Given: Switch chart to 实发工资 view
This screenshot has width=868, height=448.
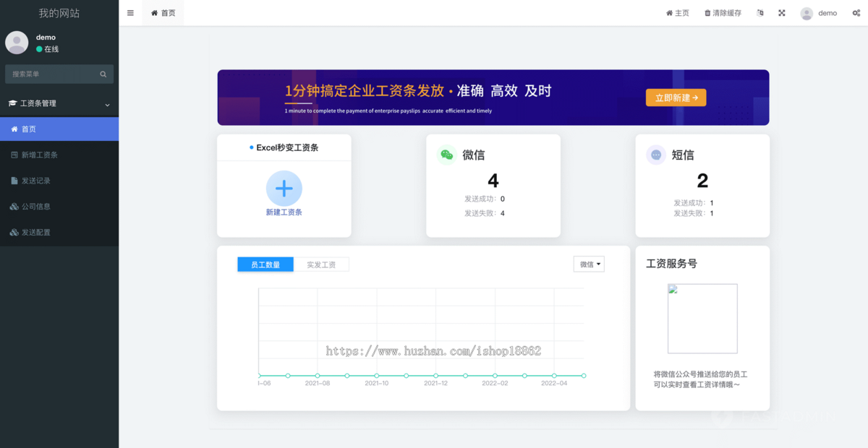Looking at the screenshot, I should pos(322,264).
